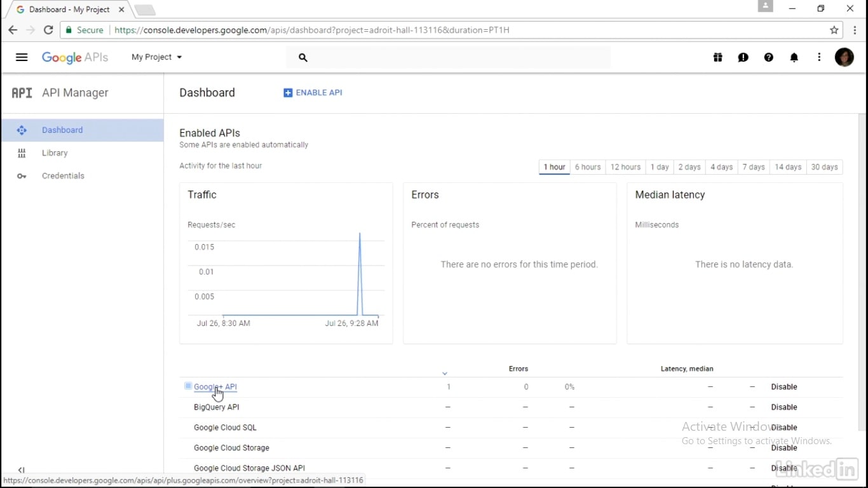The height and width of the screenshot is (488, 868).
Task: Click the Library grid icon
Action: pos(22,153)
